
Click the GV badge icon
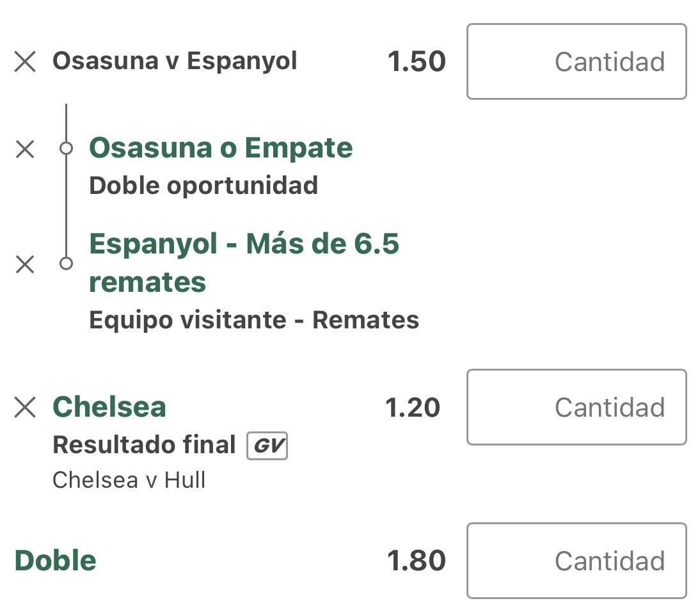tap(267, 445)
